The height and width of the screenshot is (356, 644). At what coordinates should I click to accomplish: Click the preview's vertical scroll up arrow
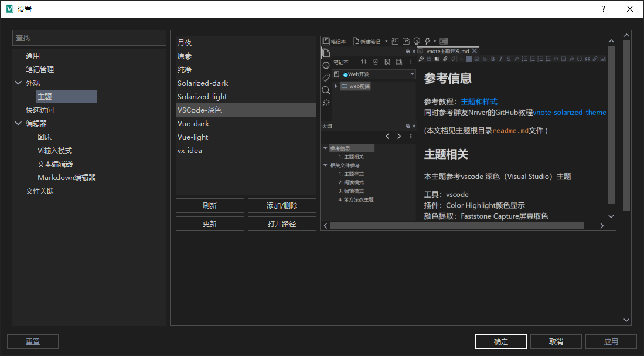click(611, 41)
